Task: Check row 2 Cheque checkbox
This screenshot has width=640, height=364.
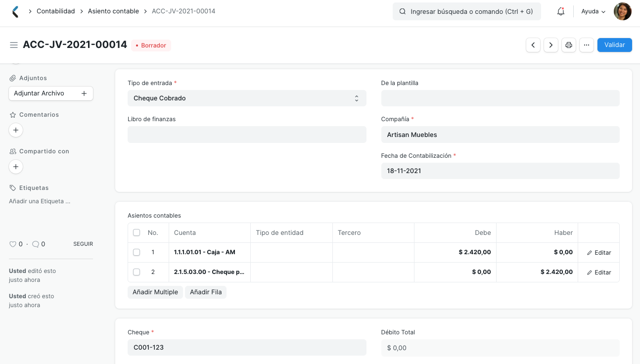Action: [137, 272]
